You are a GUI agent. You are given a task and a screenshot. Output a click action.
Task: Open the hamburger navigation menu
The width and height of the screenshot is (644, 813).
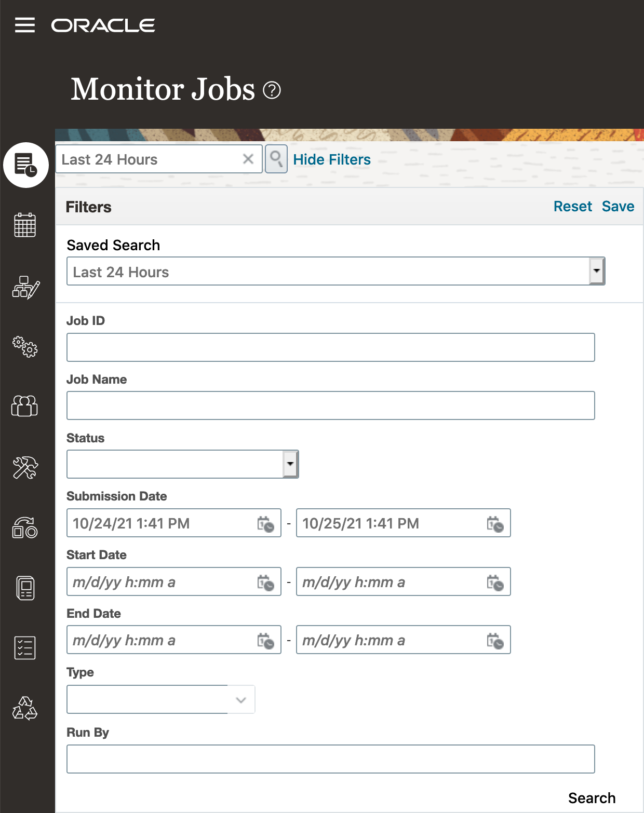coord(25,25)
